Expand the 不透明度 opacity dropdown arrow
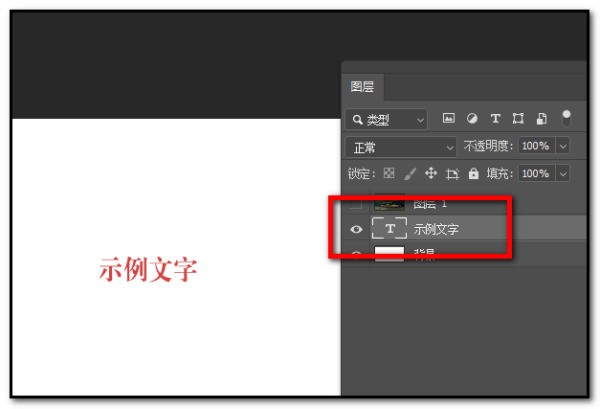Viewport: 600px width, 409px height. 562,147
